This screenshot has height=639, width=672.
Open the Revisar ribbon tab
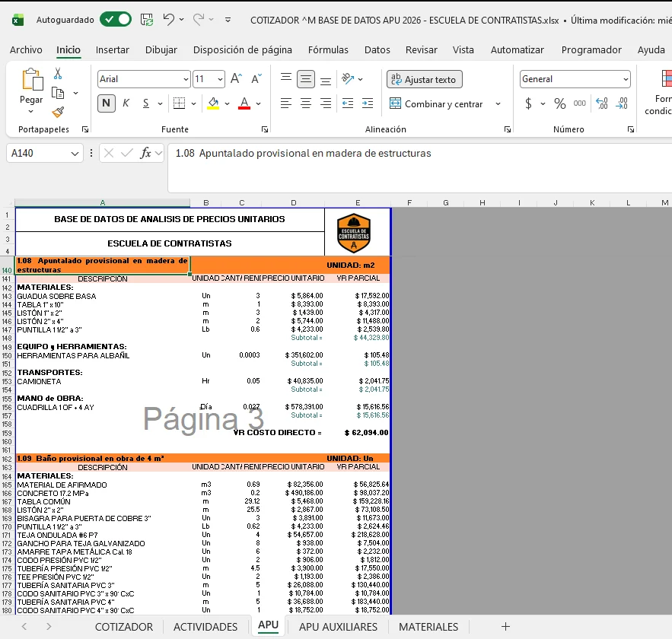coord(422,50)
